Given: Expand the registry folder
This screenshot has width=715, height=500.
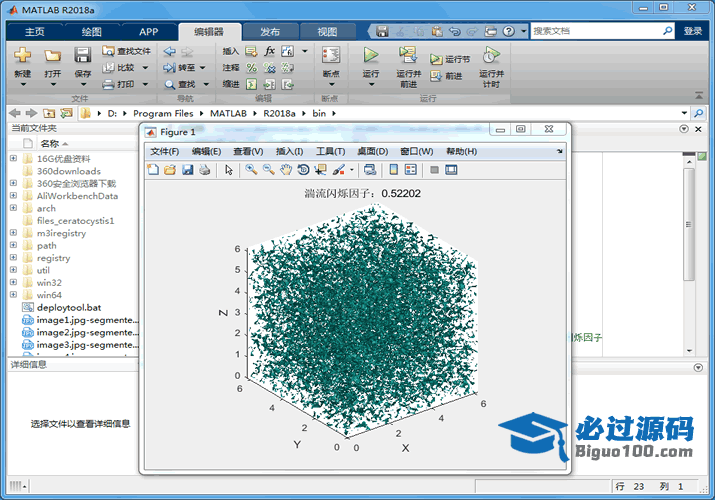Looking at the screenshot, I should click(x=13, y=258).
